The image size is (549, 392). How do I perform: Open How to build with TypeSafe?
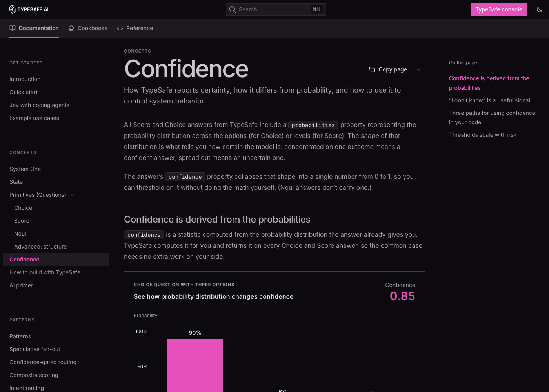[x=45, y=272]
